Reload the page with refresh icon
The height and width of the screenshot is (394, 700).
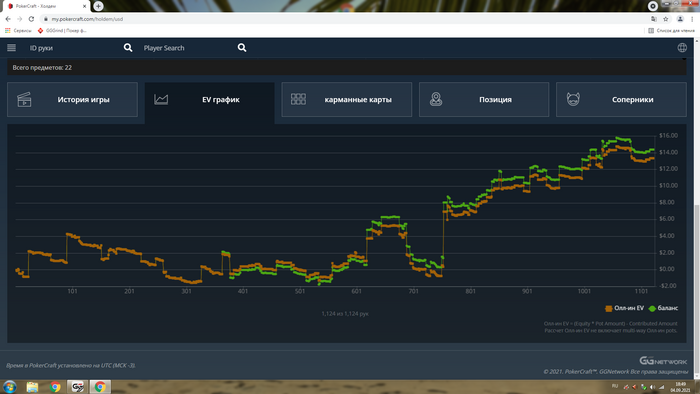[x=31, y=19]
